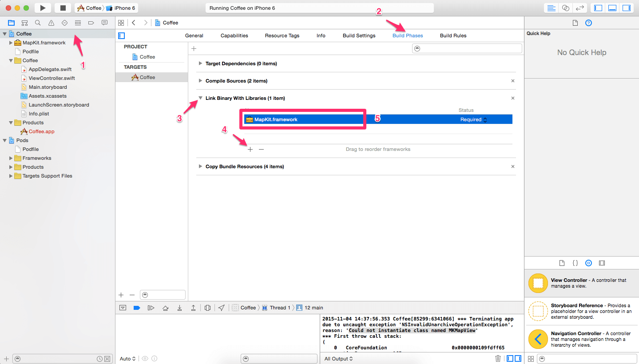Image resolution: width=639 pixels, height=364 pixels.
Task: Open the Issue navigator warning icon
Action: click(52, 23)
